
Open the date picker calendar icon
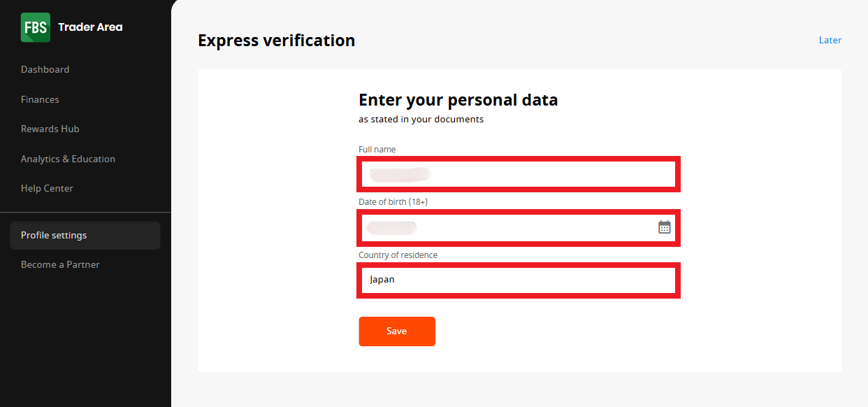click(x=665, y=227)
